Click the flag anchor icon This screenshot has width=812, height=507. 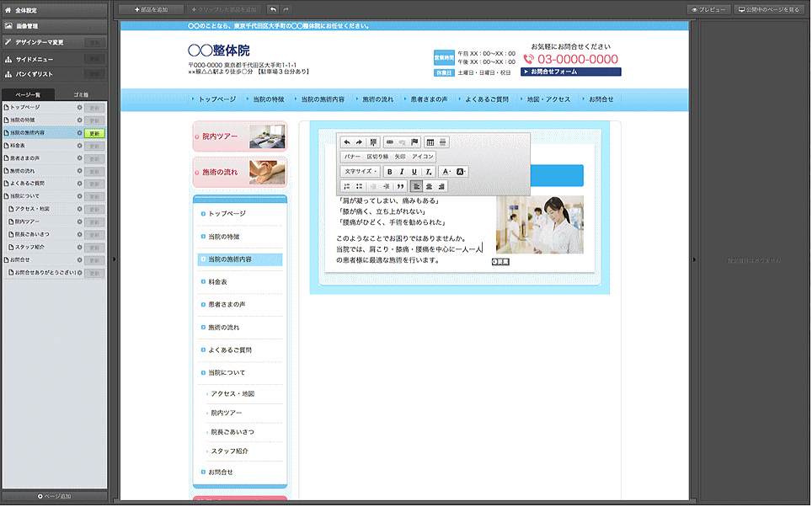click(x=414, y=142)
